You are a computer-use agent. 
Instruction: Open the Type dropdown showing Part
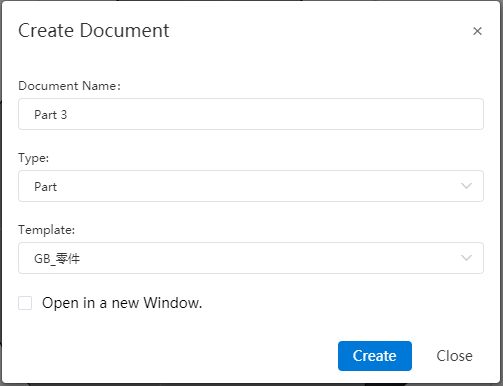251,186
